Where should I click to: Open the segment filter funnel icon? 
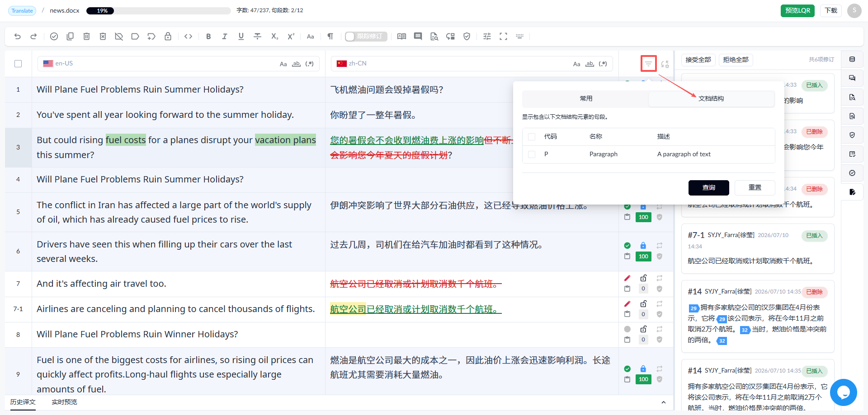point(648,64)
